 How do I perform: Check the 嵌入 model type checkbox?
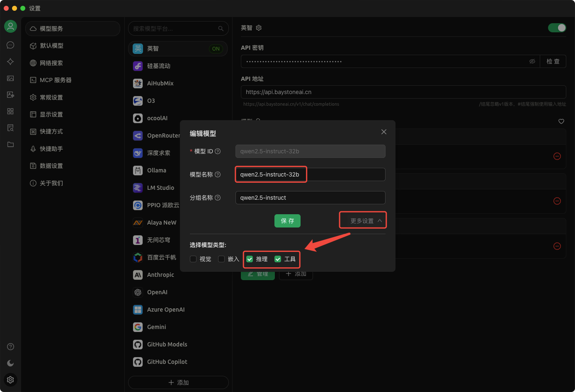pyautogui.click(x=221, y=259)
